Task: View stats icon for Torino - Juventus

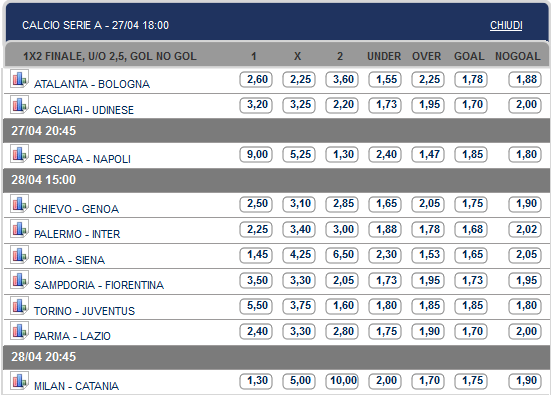Action: pos(19,305)
